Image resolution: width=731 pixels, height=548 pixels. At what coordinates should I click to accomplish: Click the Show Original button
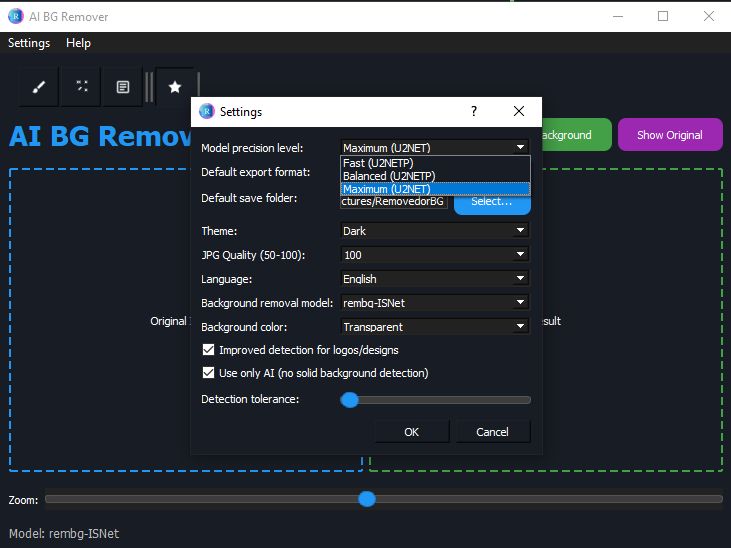pos(669,135)
